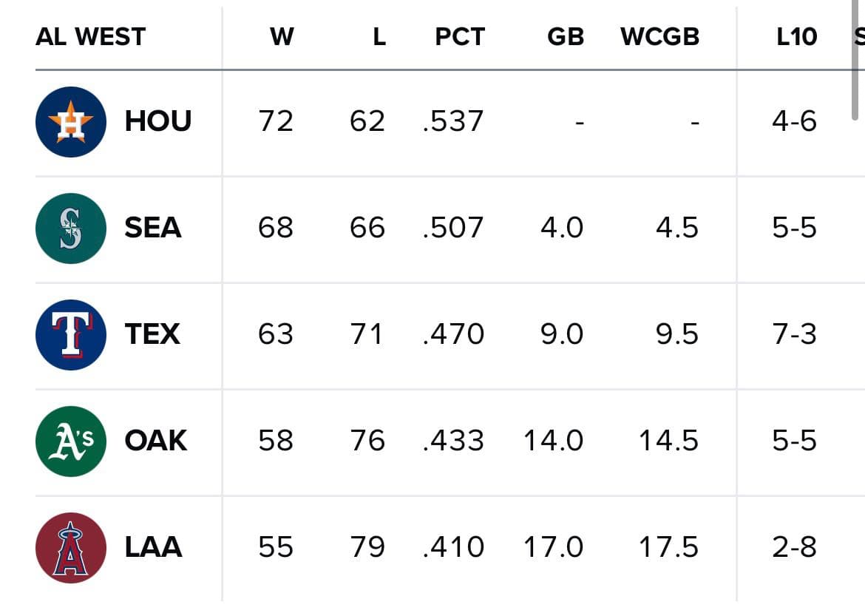
Task: Sort by GB column header
Action: click(x=566, y=37)
